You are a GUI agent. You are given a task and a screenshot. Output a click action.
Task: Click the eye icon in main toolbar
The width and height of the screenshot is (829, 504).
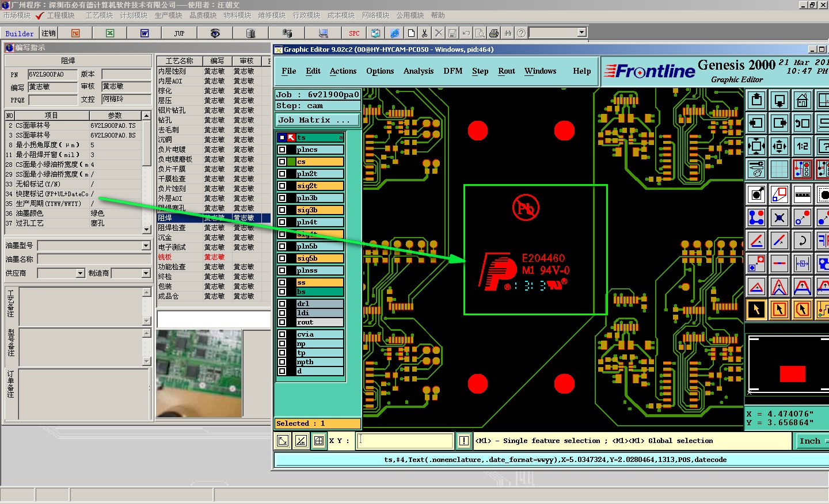[x=215, y=33]
